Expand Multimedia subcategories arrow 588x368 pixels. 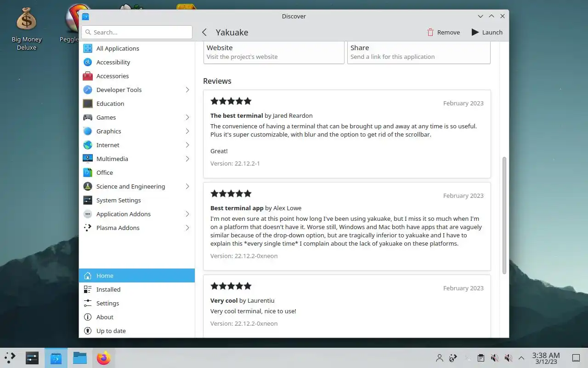click(x=187, y=159)
